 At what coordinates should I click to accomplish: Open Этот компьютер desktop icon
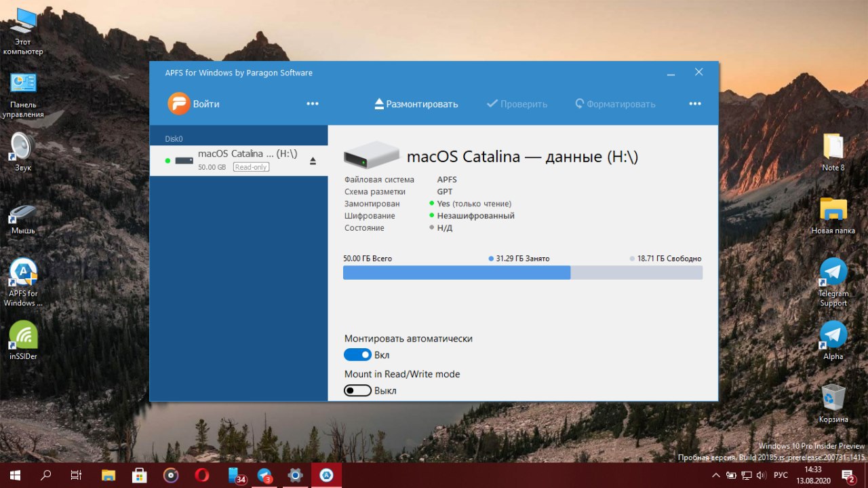pyautogui.click(x=23, y=33)
